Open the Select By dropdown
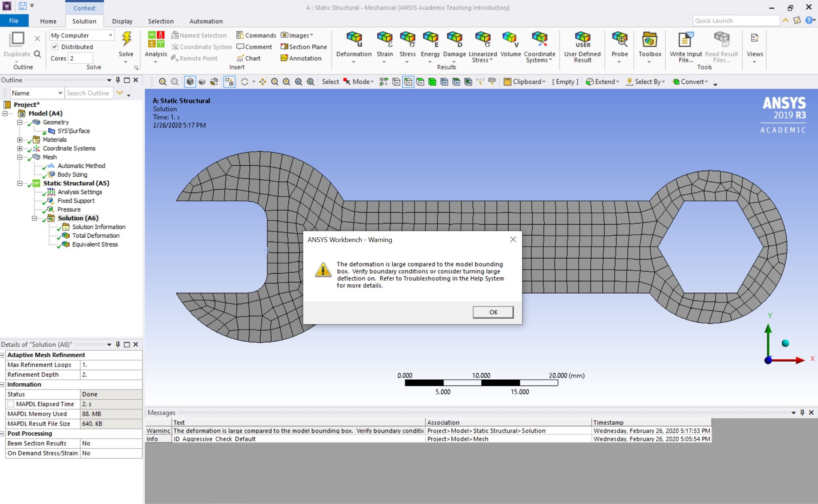The height and width of the screenshot is (504, 818). [645, 82]
